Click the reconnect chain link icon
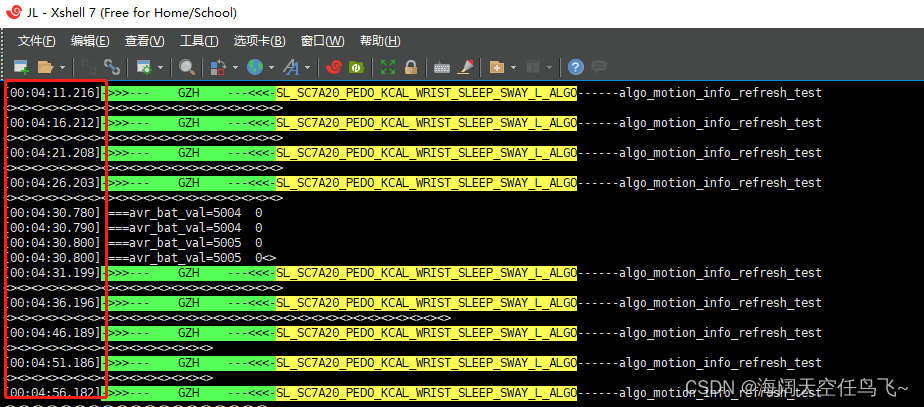 pyautogui.click(x=111, y=67)
